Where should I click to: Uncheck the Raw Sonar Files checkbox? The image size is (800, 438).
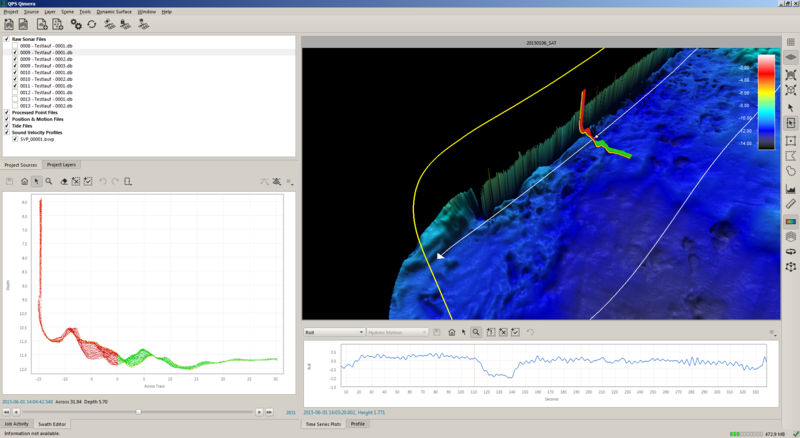point(6,39)
